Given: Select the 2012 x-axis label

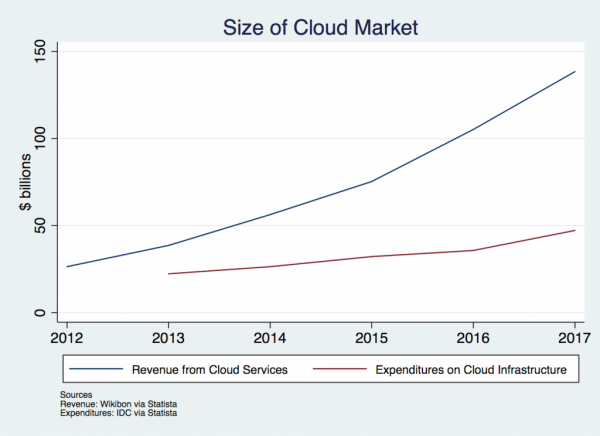Looking at the screenshot, I should tap(66, 340).
